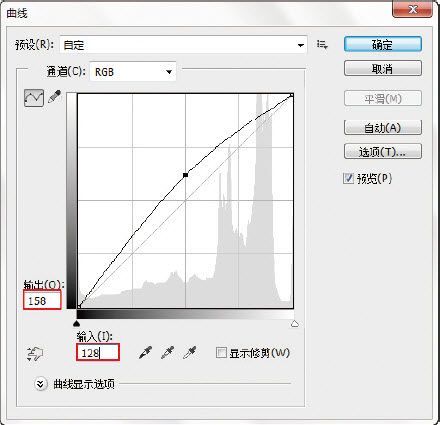Open the 选项(T)... options button
The height and width of the screenshot is (425, 440).
click(383, 152)
